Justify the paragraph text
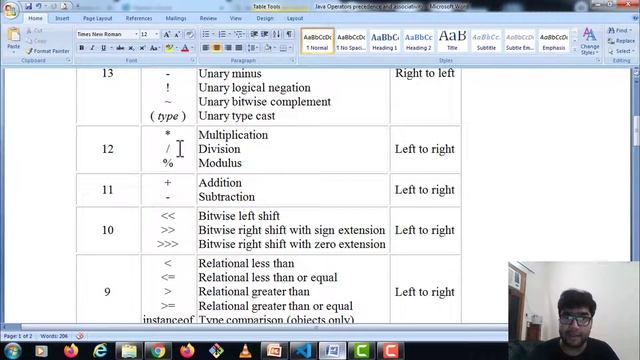This screenshot has height=360, width=640. [x=239, y=48]
